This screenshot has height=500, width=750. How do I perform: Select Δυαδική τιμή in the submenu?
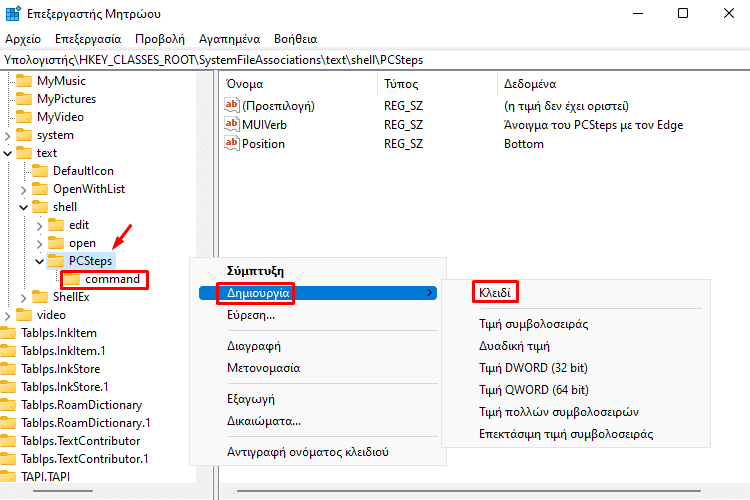[576, 346]
